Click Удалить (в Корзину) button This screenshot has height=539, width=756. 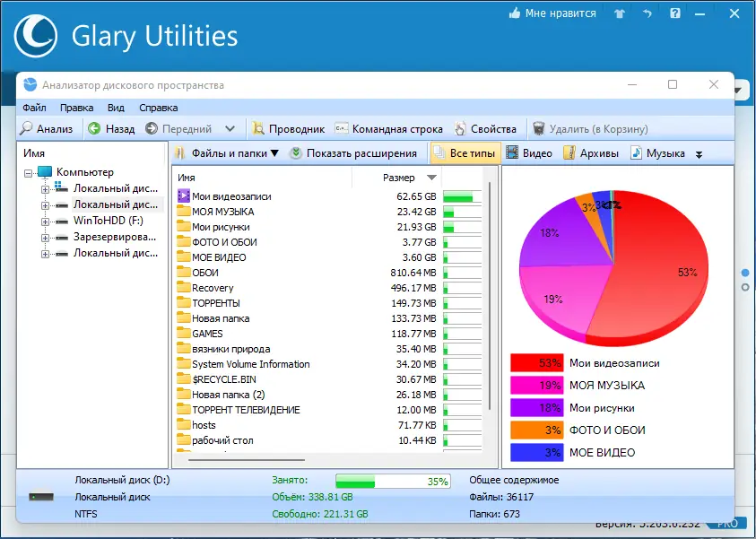pos(590,129)
